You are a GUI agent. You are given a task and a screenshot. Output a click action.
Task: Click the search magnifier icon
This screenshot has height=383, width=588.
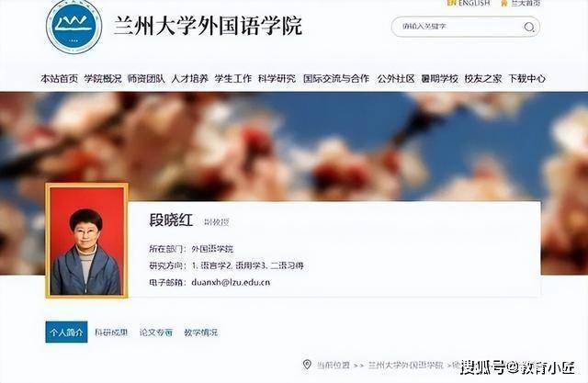click(529, 27)
